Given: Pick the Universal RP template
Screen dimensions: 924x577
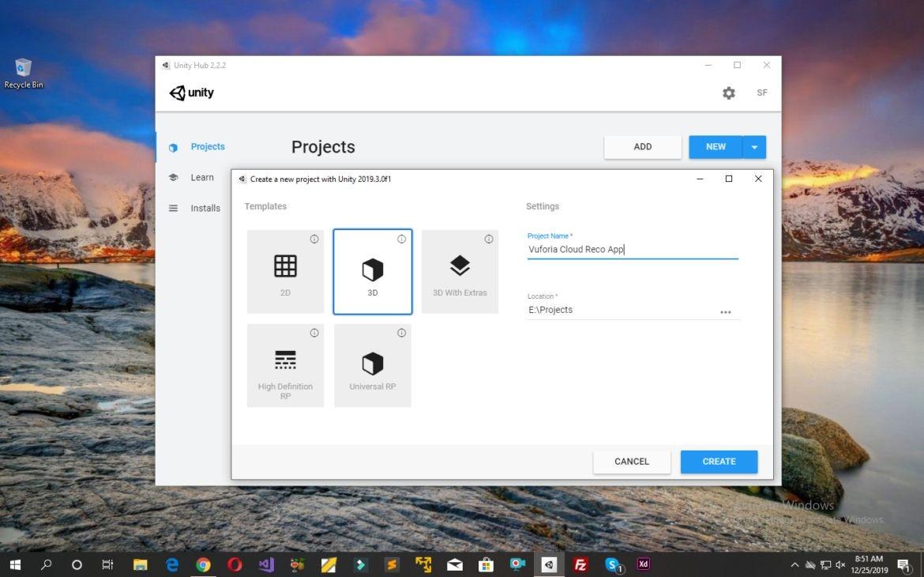Looking at the screenshot, I should pyautogui.click(x=373, y=365).
